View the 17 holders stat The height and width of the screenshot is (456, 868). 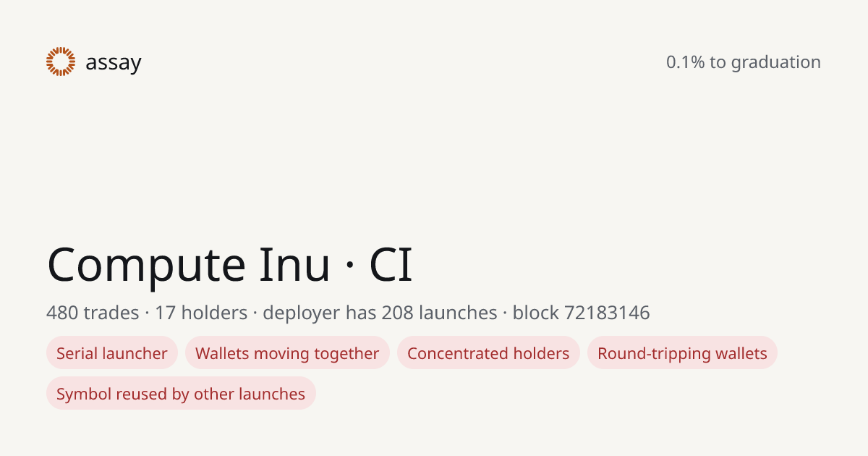click(201, 313)
